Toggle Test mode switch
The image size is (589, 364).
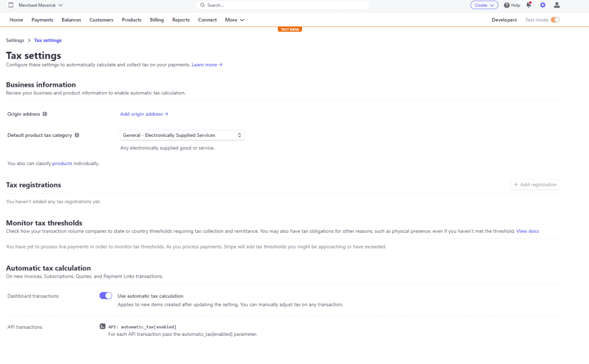pos(555,20)
